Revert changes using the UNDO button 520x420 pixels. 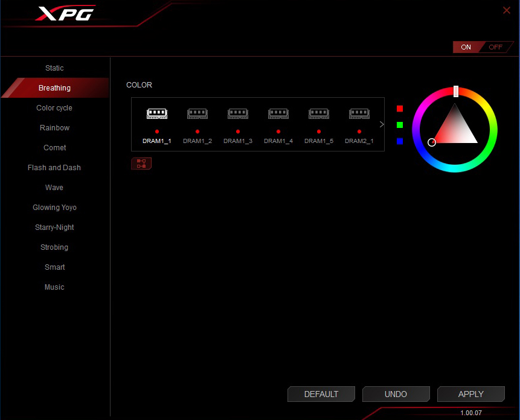pyautogui.click(x=396, y=394)
